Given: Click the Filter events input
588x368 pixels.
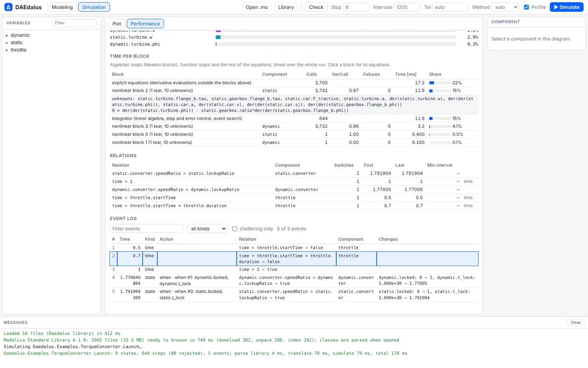Looking at the screenshot, I should tap(146, 229).
